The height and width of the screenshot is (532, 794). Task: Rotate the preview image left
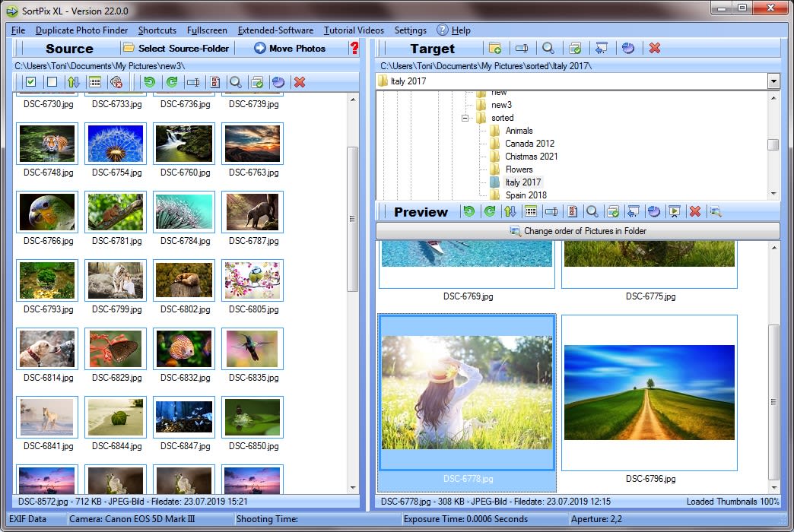pos(469,212)
